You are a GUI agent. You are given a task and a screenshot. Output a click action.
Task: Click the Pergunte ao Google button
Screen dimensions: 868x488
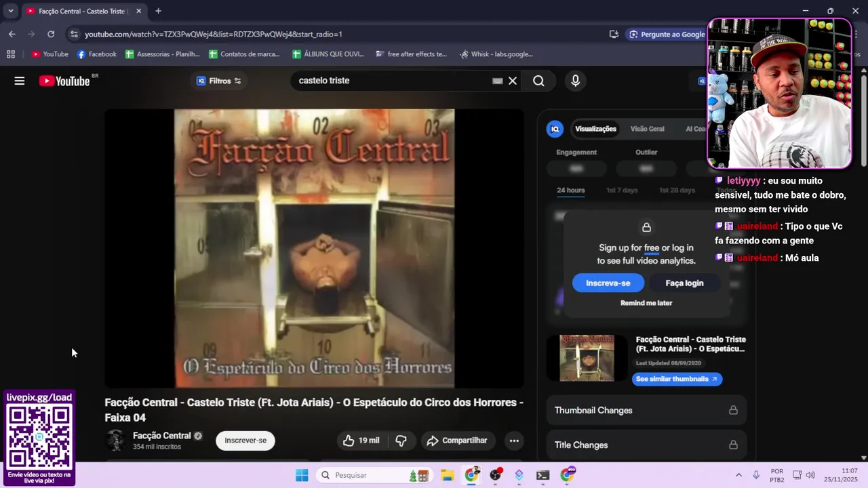(x=667, y=34)
